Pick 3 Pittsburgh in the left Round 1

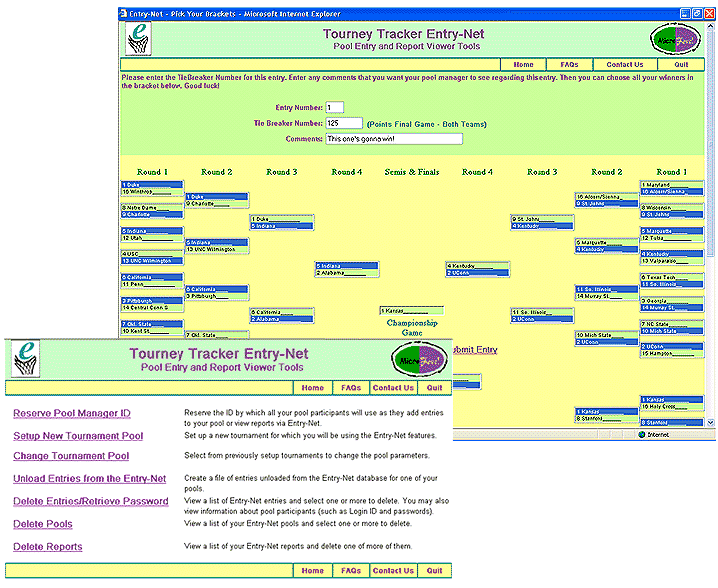pyautogui.click(x=152, y=301)
